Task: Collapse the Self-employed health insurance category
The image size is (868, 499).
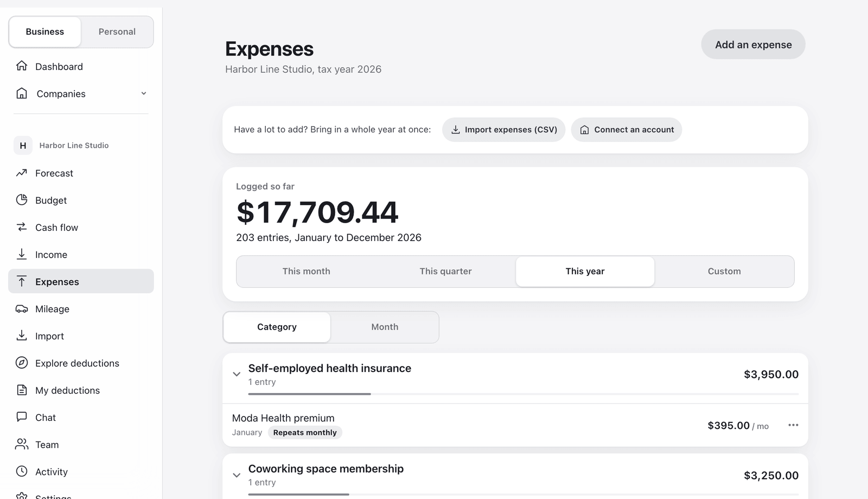Action: [237, 374]
